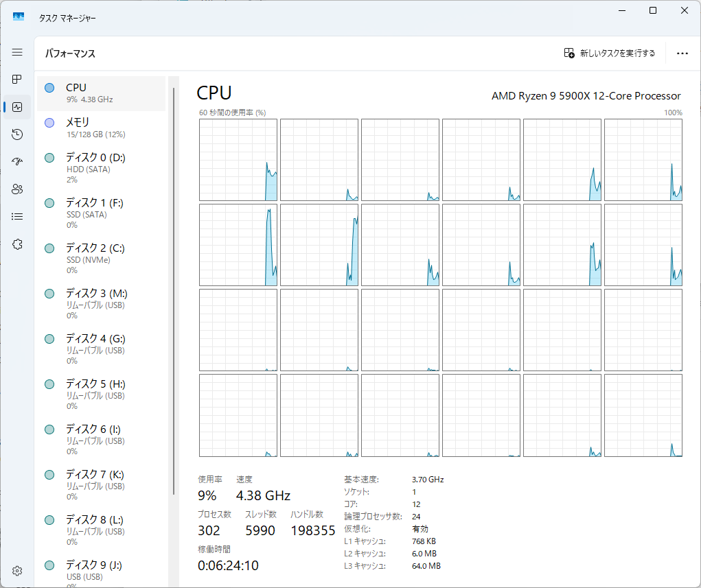Viewport: 701px width, 588px height.
Task: Click the L3 キャッシュ value 64.0 MB
Action: 426,565
